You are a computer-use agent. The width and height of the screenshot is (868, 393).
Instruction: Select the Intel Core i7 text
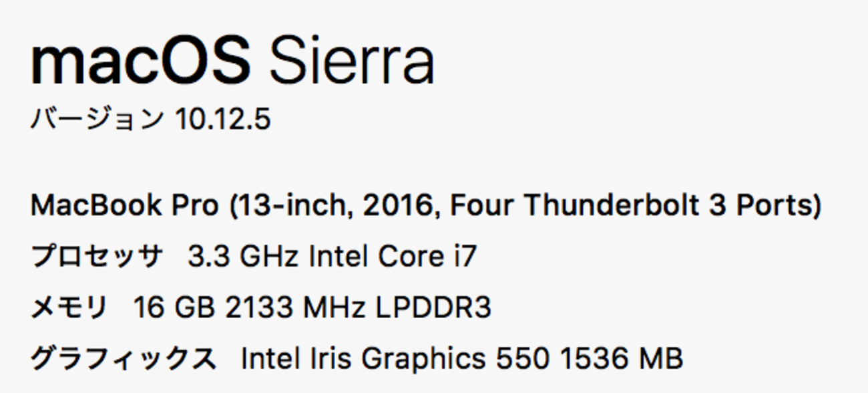393,257
